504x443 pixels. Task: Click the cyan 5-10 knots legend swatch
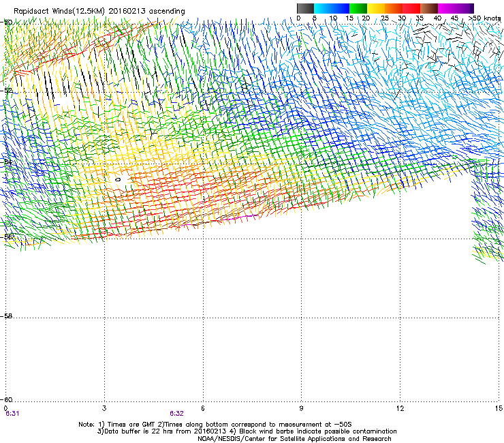point(323,8)
